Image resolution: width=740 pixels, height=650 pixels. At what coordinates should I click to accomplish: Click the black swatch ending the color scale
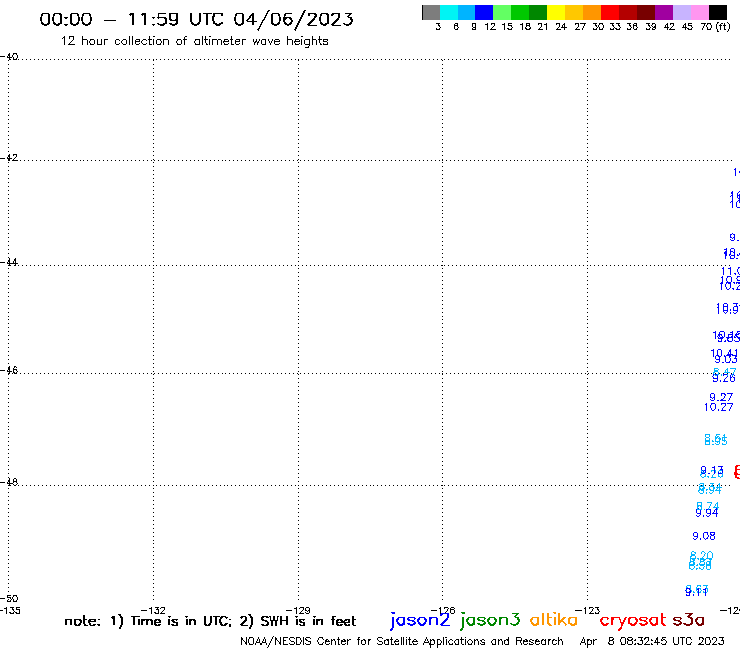coord(718,12)
